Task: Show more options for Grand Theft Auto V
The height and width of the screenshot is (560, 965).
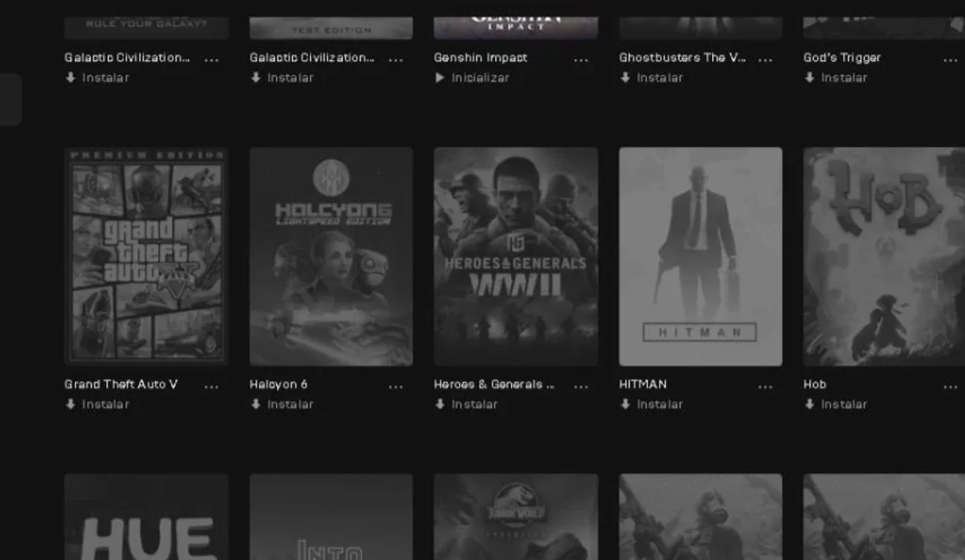Action: click(x=212, y=387)
